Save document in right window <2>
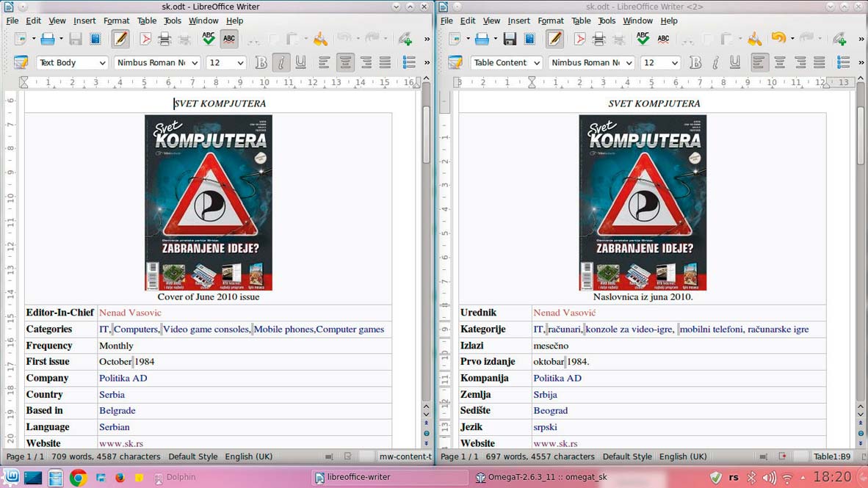 [510, 39]
